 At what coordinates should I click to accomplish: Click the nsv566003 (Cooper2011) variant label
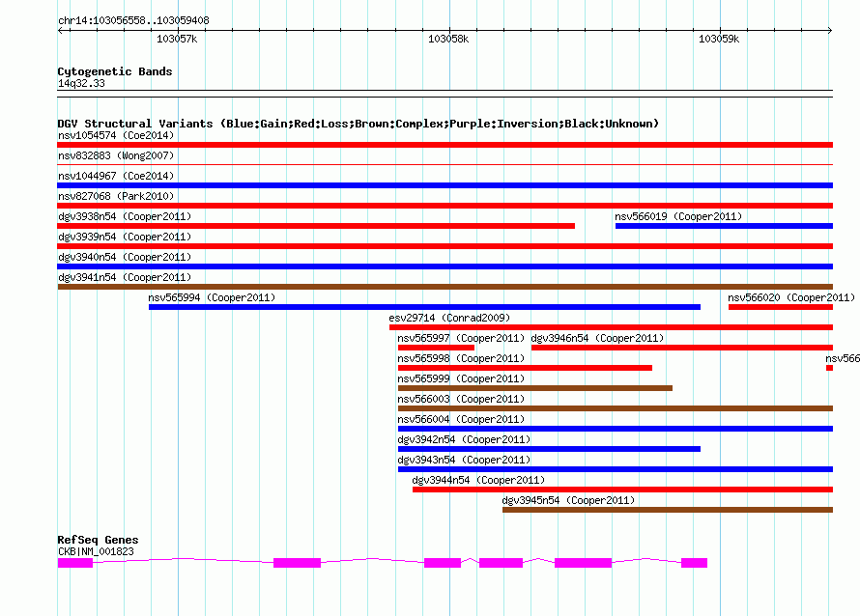point(461,399)
